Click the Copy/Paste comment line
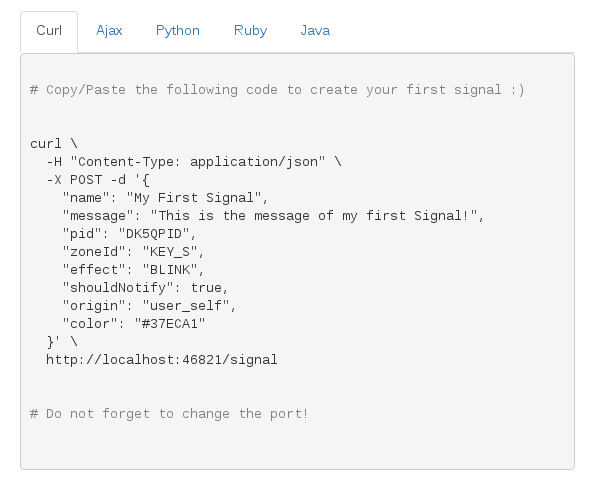This screenshot has height=495, width=595. click(x=277, y=90)
